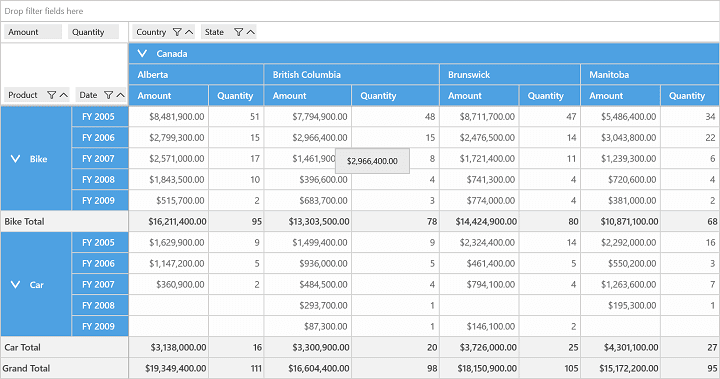Toggle sort arrow on Product field
The image size is (720, 379).
(64, 95)
